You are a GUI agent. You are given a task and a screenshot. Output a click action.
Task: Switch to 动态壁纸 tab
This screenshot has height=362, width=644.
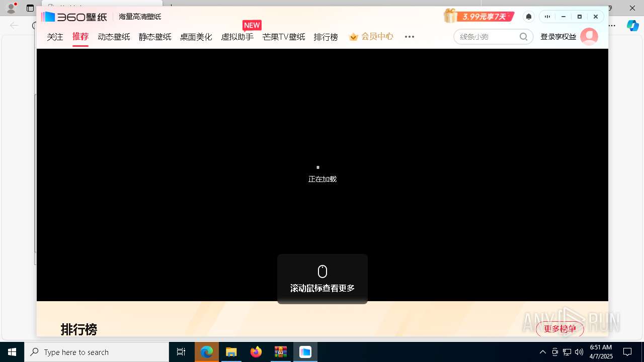point(114,37)
